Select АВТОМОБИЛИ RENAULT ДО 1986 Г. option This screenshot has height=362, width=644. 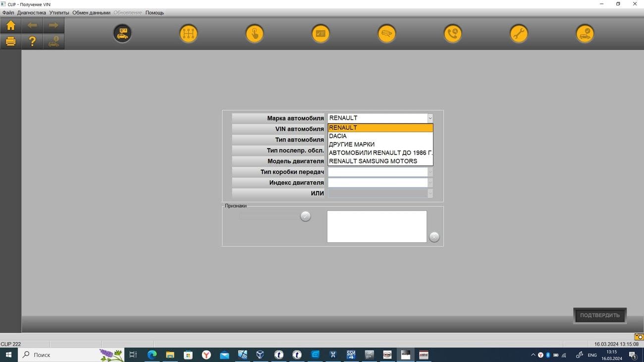380,153
